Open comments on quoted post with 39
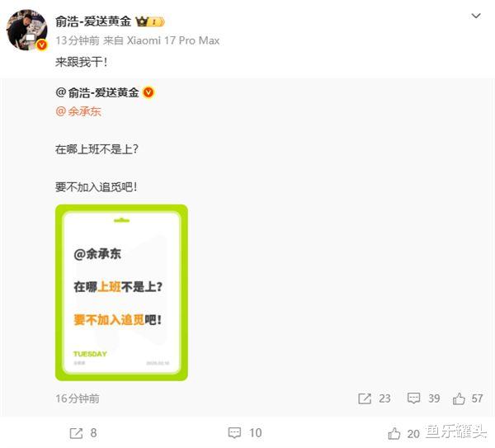The image size is (495, 448). point(423,398)
